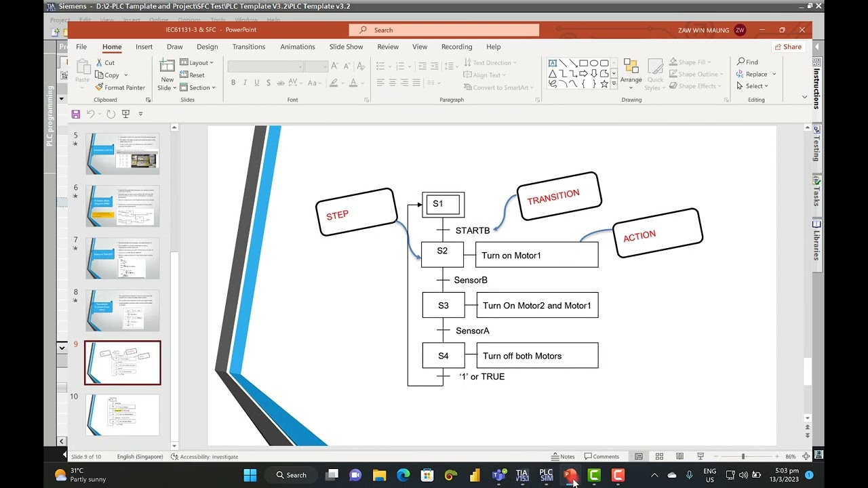Click the Cut command
The height and width of the screenshot is (488, 868).
tap(105, 62)
